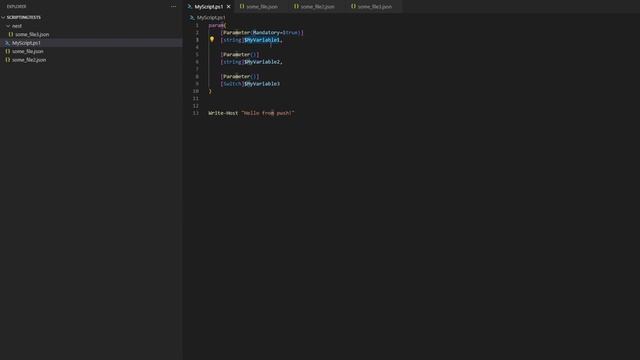
Task: Close the MyScript.ps1 editor tab
Action: click(229, 7)
